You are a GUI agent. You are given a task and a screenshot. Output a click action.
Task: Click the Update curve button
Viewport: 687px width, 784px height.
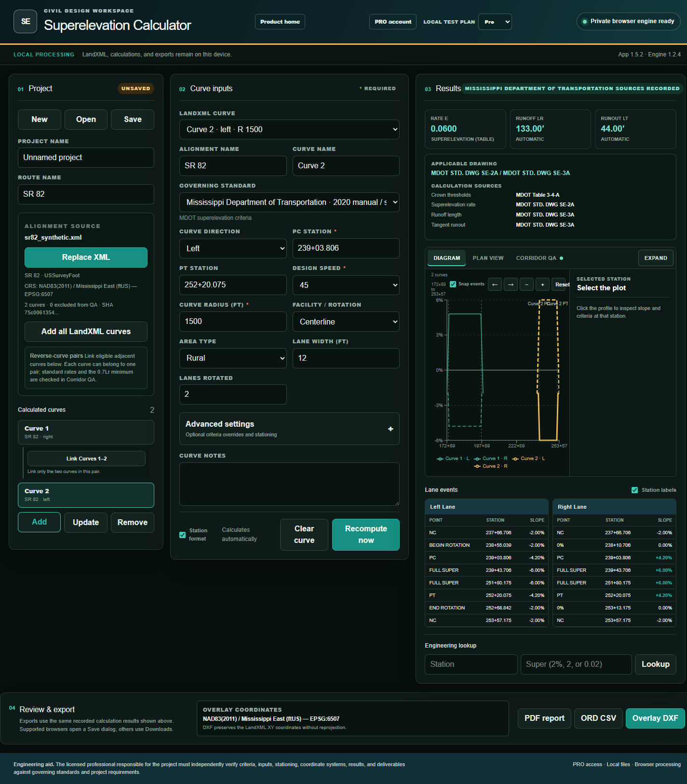click(86, 523)
